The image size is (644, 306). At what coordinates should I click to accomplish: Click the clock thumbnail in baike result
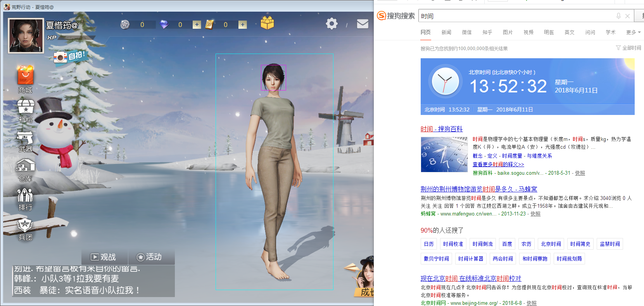(x=444, y=154)
